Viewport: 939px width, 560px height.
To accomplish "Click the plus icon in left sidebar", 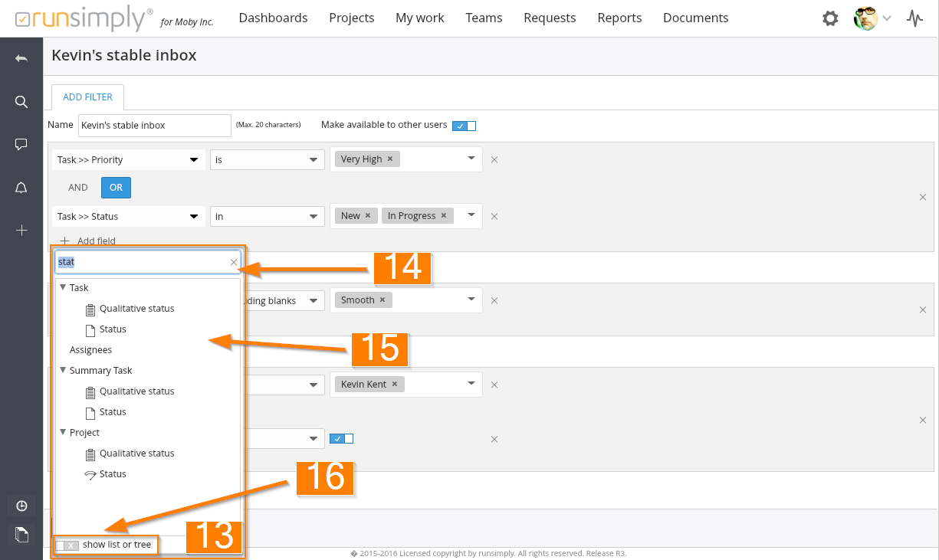I will [x=21, y=231].
